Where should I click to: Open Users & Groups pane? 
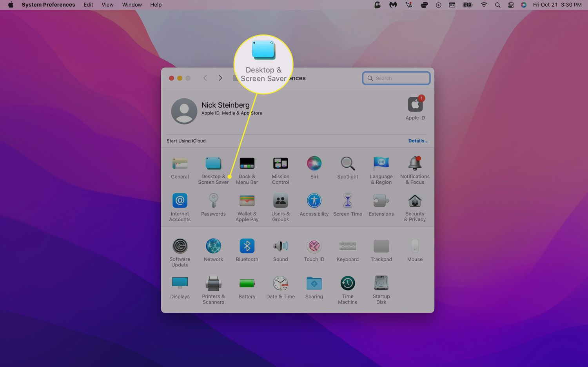coord(281,207)
